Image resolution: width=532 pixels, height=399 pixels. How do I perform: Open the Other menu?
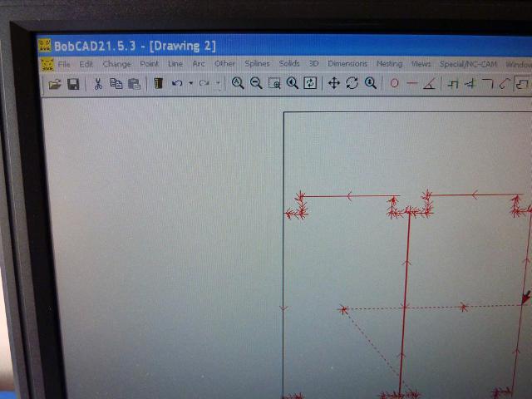224,63
